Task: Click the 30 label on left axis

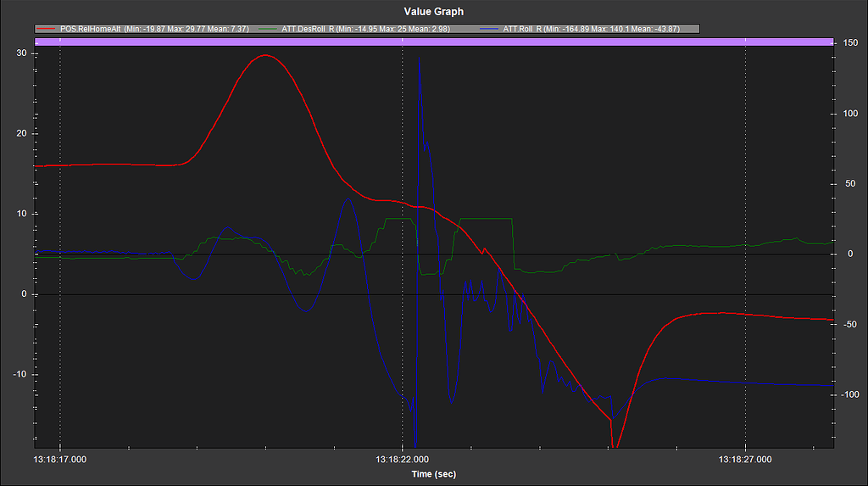Action: pyautogui.click(x=23, y=53)
